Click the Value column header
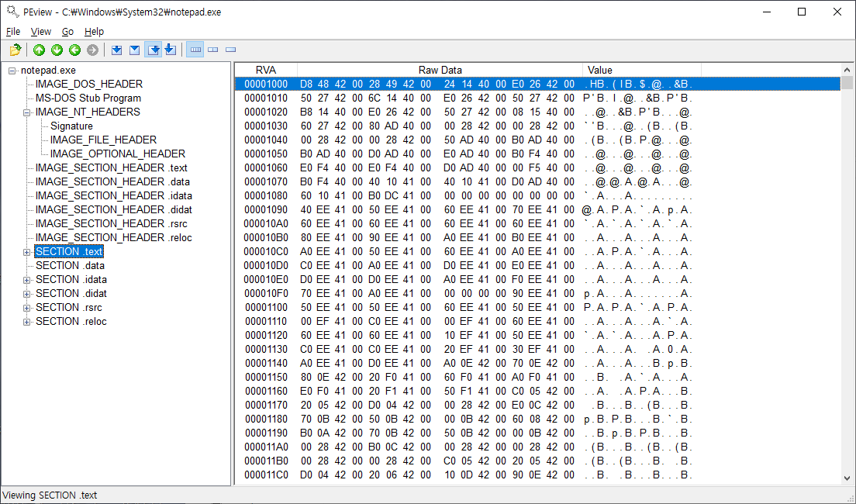 click(642, 70)
